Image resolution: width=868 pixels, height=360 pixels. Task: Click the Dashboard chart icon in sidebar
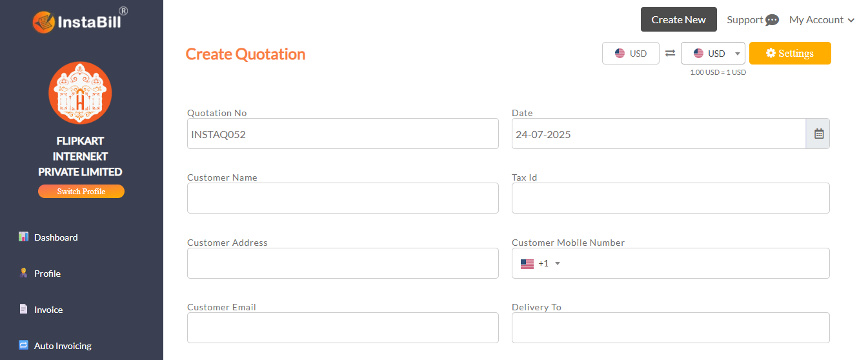tap(24, 237)
